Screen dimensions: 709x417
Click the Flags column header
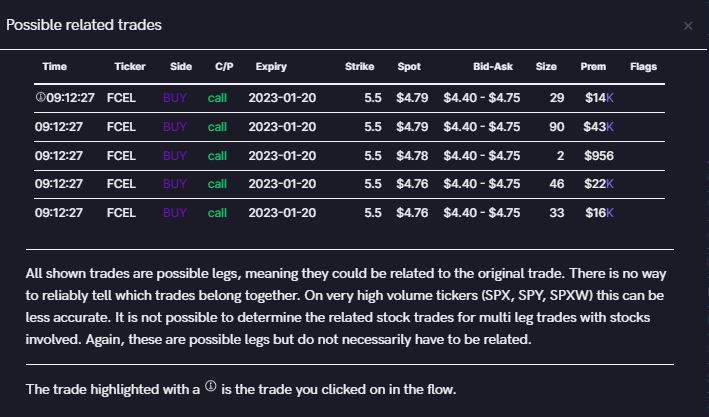644,67
